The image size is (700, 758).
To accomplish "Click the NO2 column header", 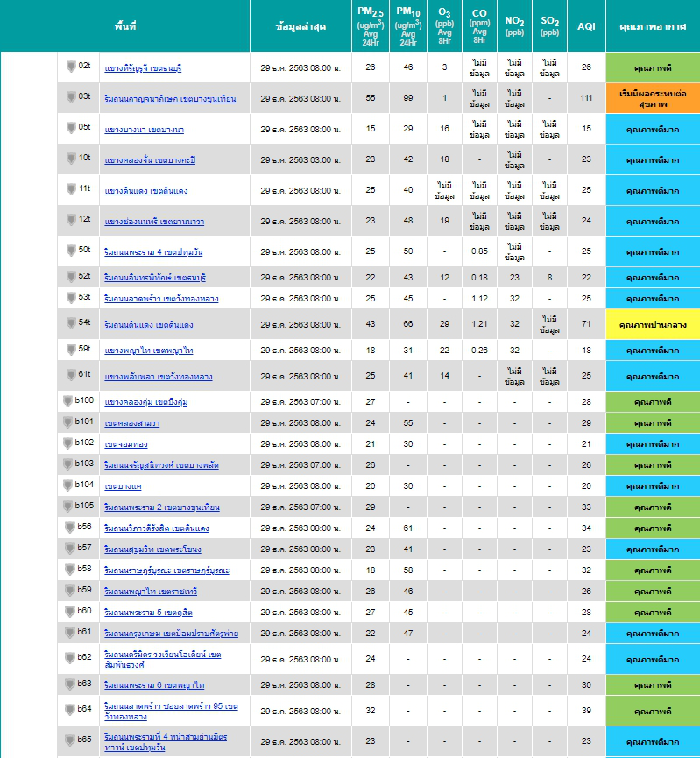I will [x=514, y=26].
